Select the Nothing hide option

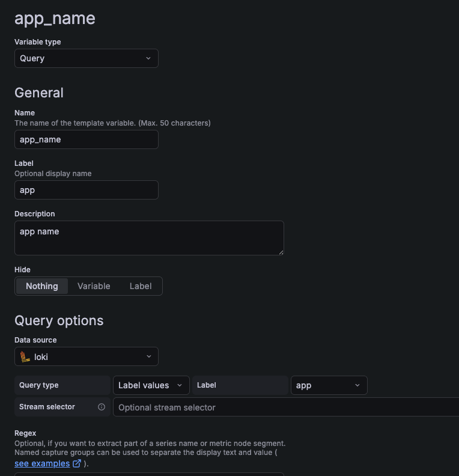(42, 286)
